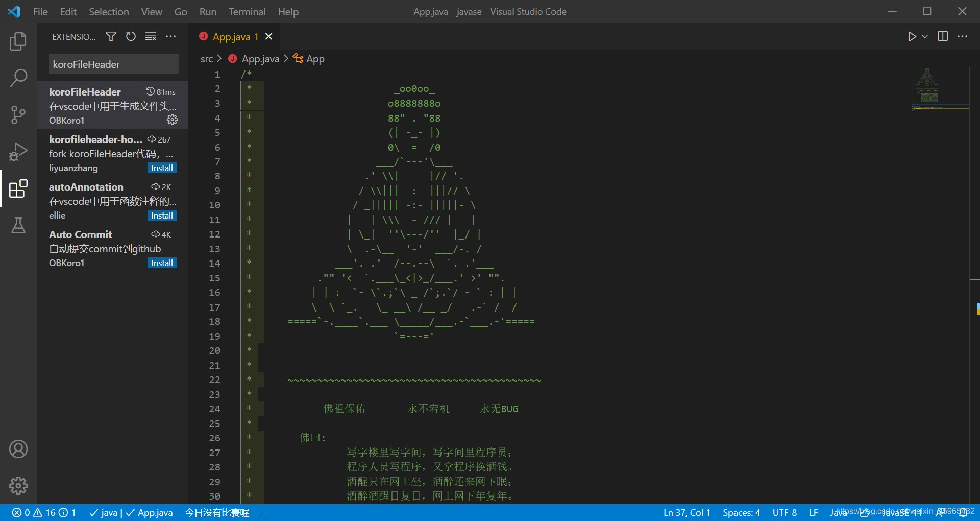Filter extensions with the funnel icon
Screen dimensions: 980x521
click(111, 36)
